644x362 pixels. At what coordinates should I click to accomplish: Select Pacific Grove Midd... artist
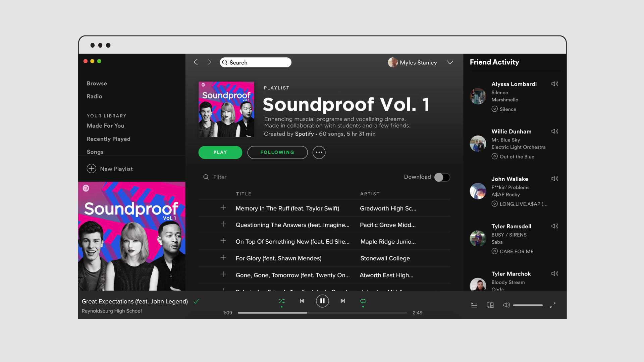388,225
